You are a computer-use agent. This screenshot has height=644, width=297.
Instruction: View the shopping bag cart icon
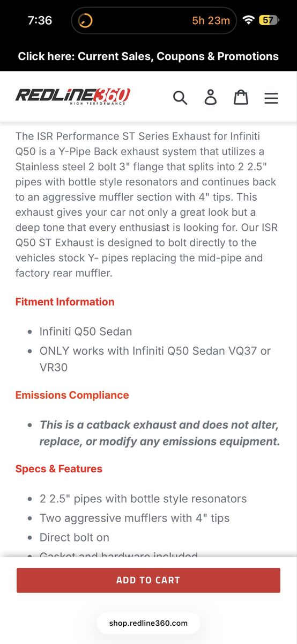click(x=241, y=97)
